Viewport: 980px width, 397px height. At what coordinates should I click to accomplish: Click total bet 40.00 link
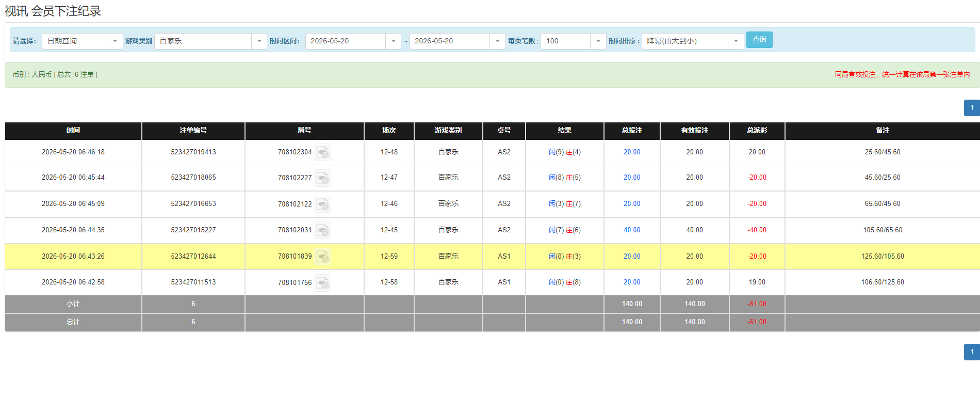632,230
